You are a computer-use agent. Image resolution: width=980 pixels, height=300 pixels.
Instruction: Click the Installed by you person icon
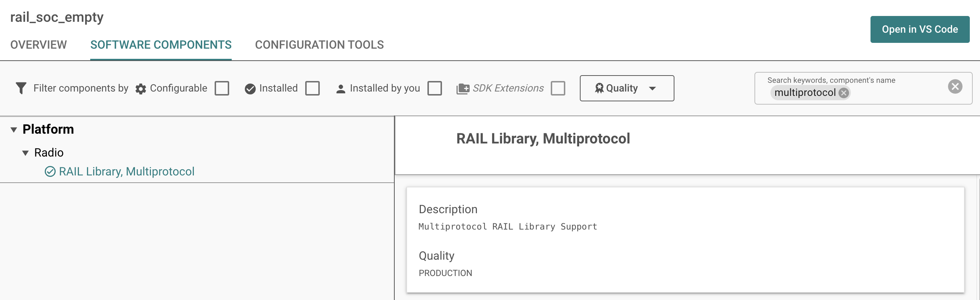click(x=340, y=89)
